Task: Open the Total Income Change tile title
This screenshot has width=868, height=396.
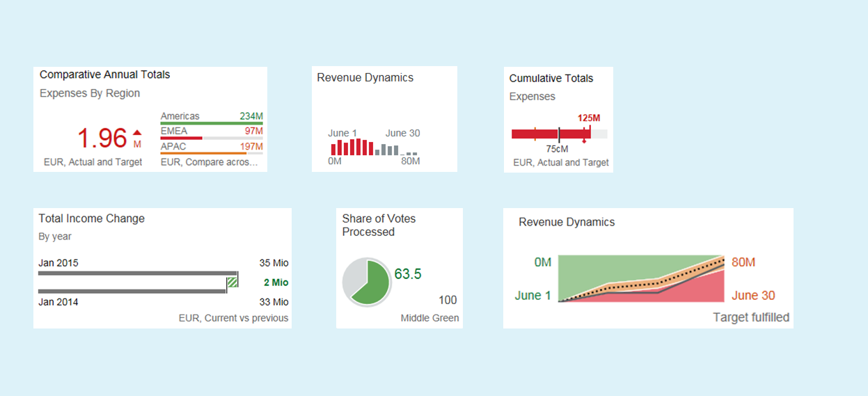Action: 91,219
